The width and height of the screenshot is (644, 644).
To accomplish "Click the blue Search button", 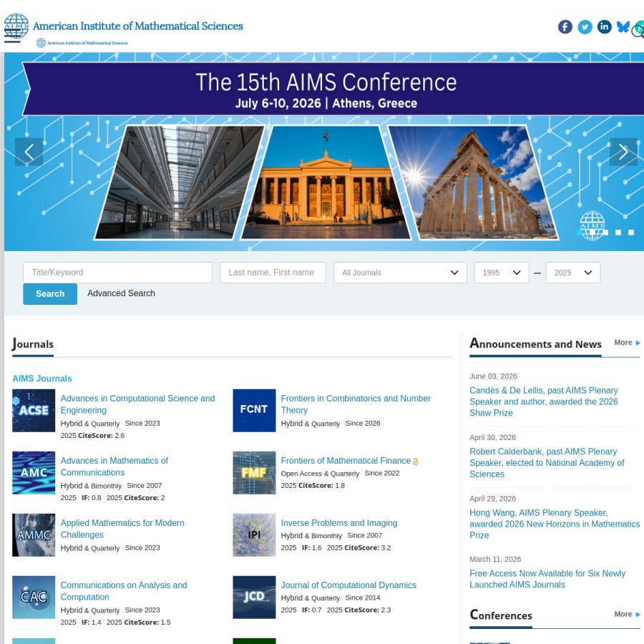I will (x=50, y=293).
